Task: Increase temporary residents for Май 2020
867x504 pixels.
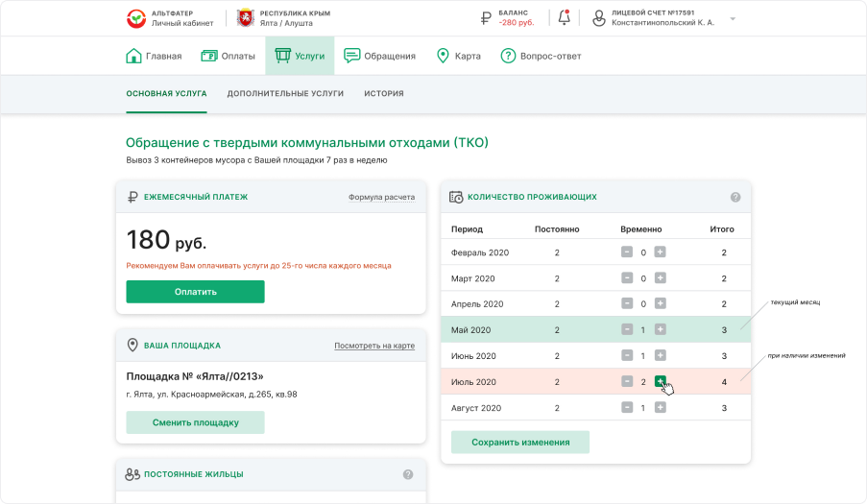Action: [661, 329]
